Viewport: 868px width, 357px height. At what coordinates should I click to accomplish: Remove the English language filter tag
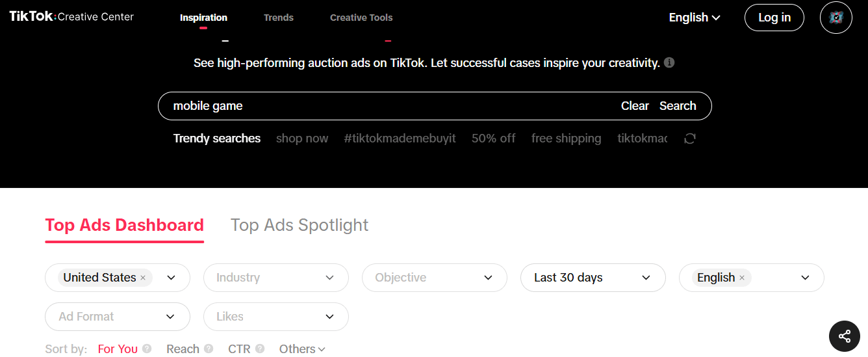coord(741,278)
